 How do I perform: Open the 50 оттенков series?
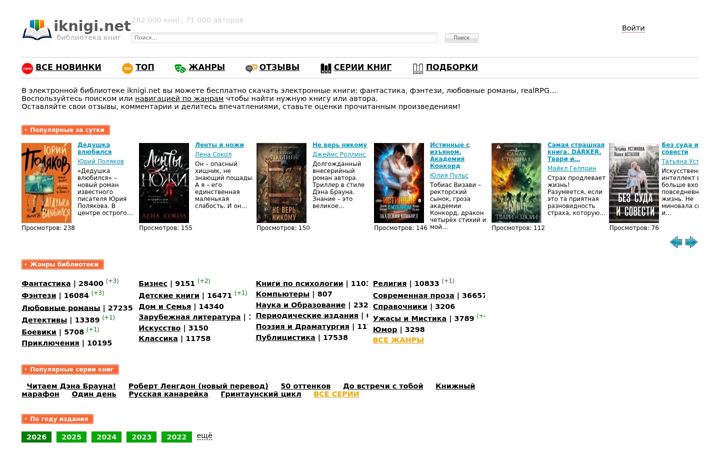(x=305, y=387)
